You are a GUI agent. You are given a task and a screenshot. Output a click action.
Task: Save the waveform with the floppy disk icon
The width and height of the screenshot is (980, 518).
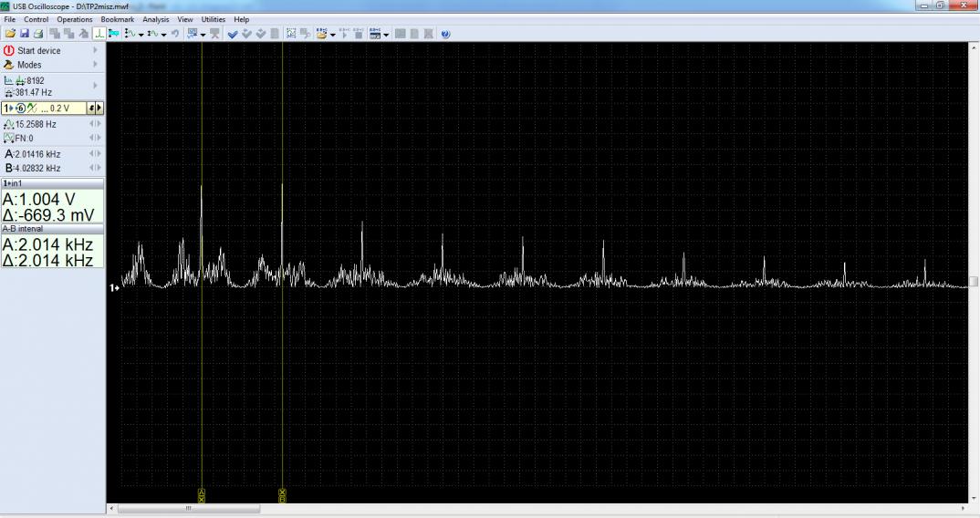(x=25, y=34)
